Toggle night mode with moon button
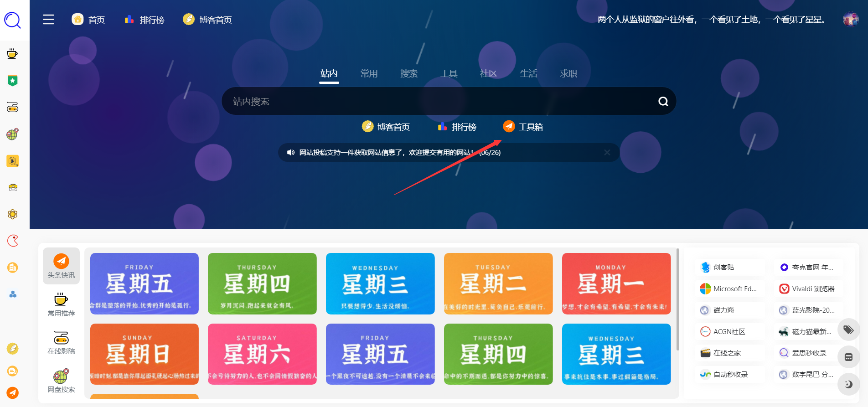The width and height of the screenshot is (868, 407). pyautogui.click(x=848, y=384)
